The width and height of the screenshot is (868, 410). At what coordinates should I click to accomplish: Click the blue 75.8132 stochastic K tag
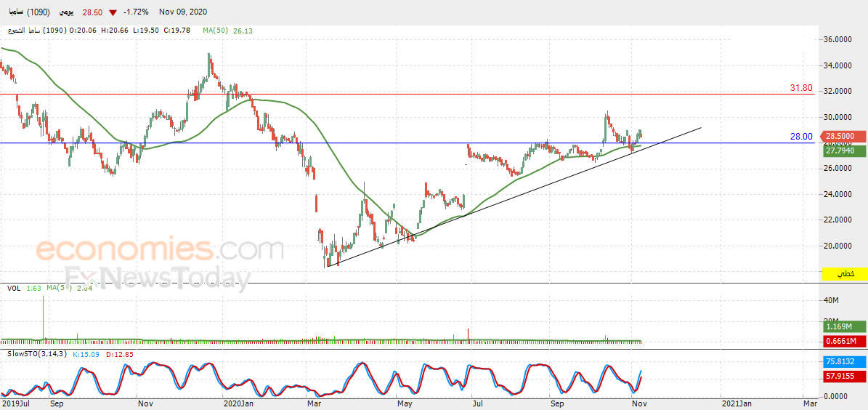coord(843,361)
